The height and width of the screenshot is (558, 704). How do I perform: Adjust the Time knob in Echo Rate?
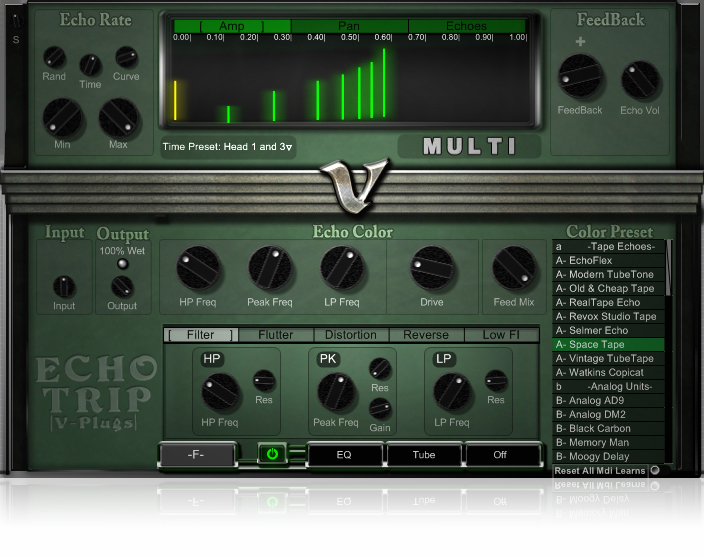[90, 65]
